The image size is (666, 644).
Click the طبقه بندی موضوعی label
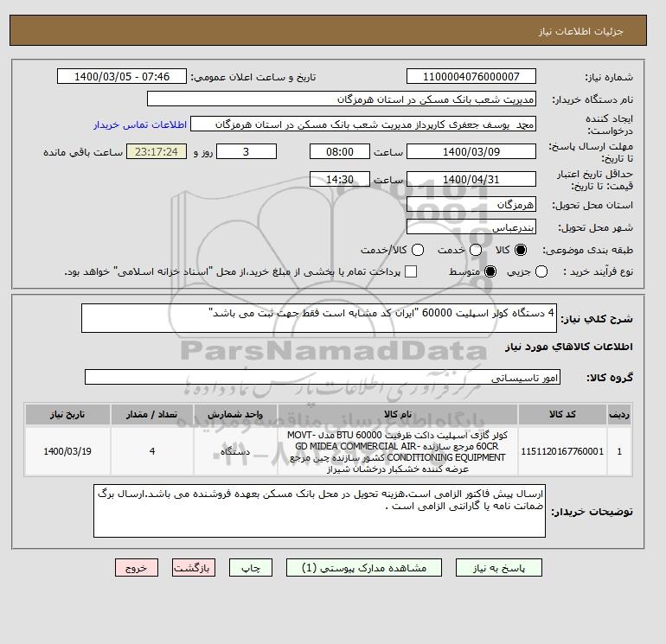coord(588,250)
